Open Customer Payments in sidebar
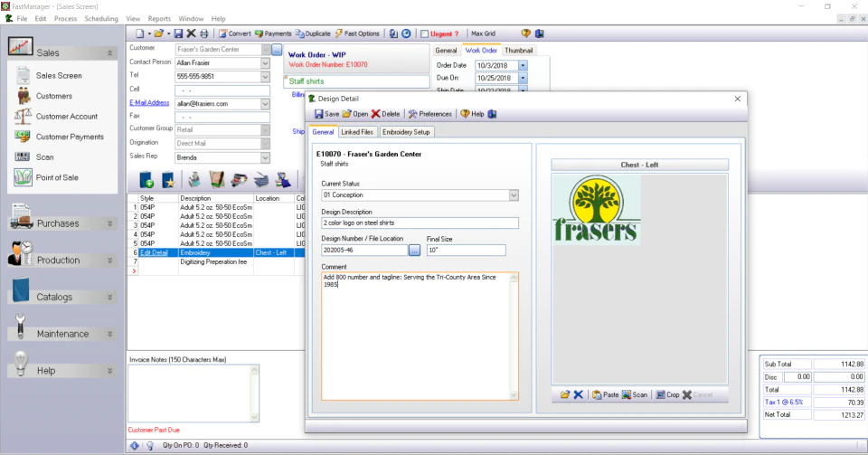 pos(70,137)
